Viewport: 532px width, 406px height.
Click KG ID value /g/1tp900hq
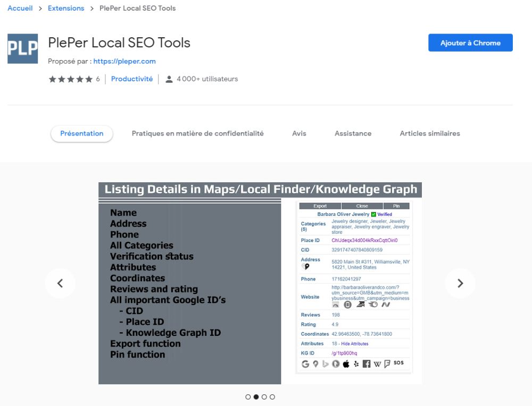tap(344, 353)
